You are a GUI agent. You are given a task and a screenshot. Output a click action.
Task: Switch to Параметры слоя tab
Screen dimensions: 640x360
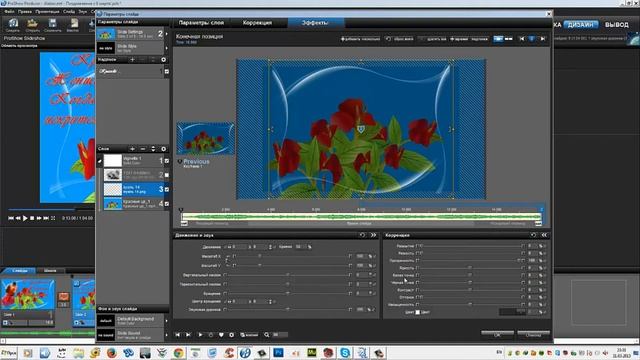click(201, 23)
